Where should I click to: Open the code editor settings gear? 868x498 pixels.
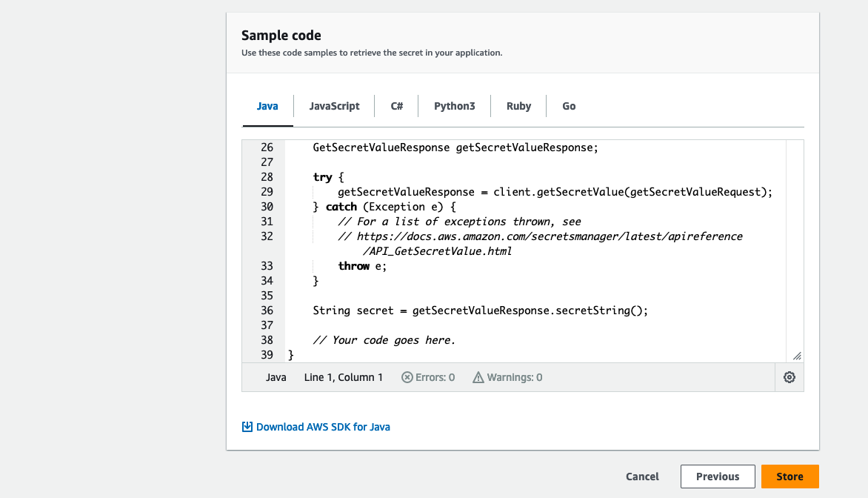789,377
